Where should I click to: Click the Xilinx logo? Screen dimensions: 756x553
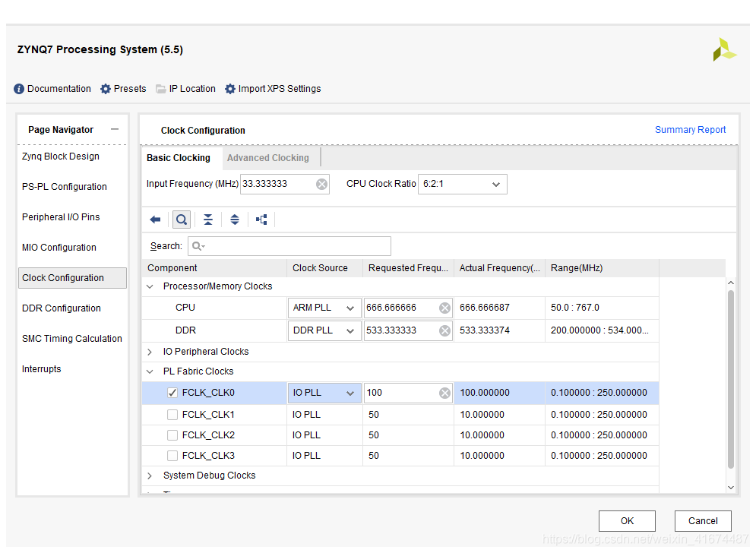724,49
